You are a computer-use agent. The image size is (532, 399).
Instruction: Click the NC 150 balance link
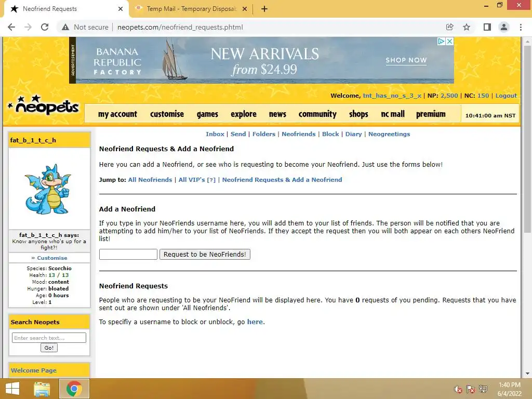(483, 96)
